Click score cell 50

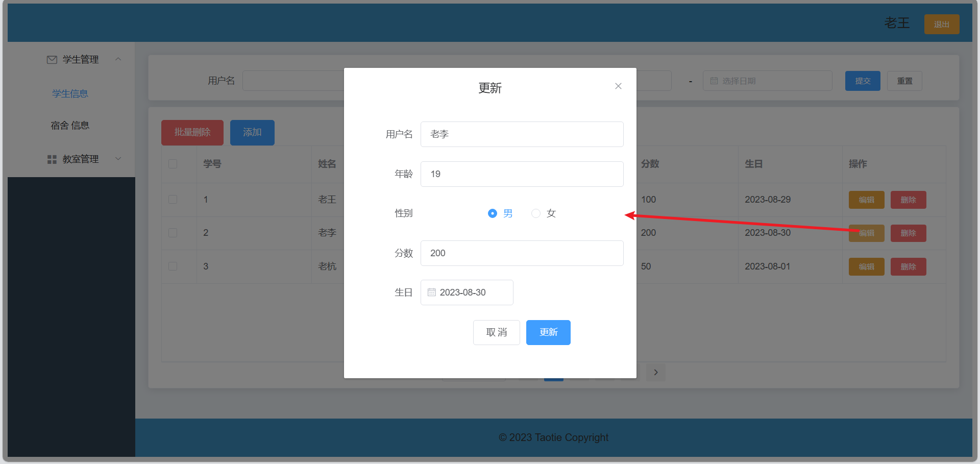click(646, 266)
